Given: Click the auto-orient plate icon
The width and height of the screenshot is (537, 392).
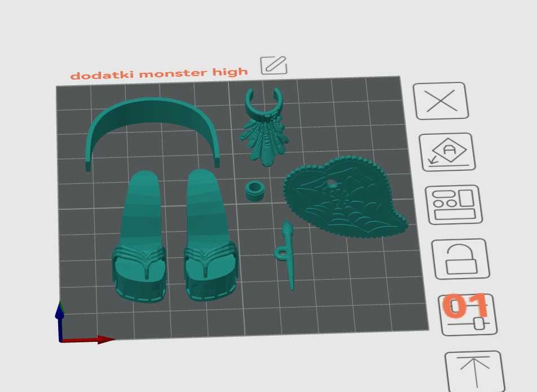Looking at the screenshot, I should pos(447,152).
